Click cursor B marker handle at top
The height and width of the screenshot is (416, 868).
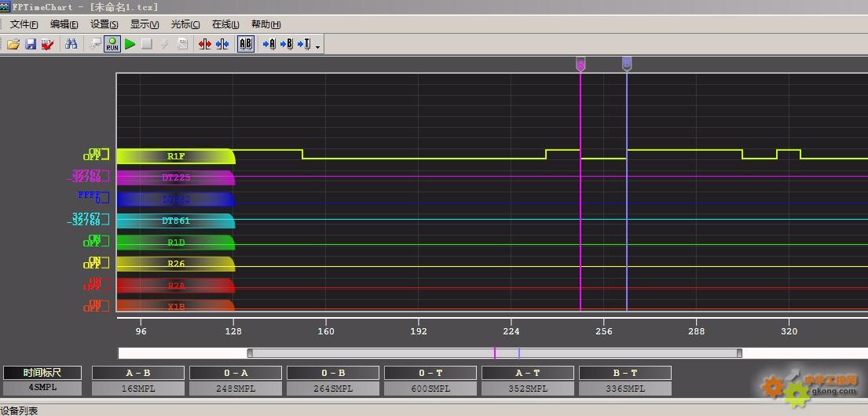(x=627, y=64)
